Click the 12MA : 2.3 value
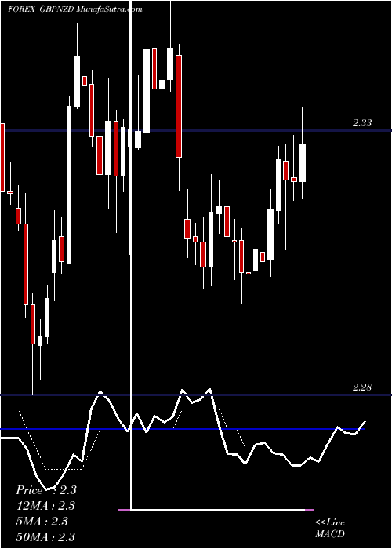This screenshot has width=392, height=549. pos(45,506)
